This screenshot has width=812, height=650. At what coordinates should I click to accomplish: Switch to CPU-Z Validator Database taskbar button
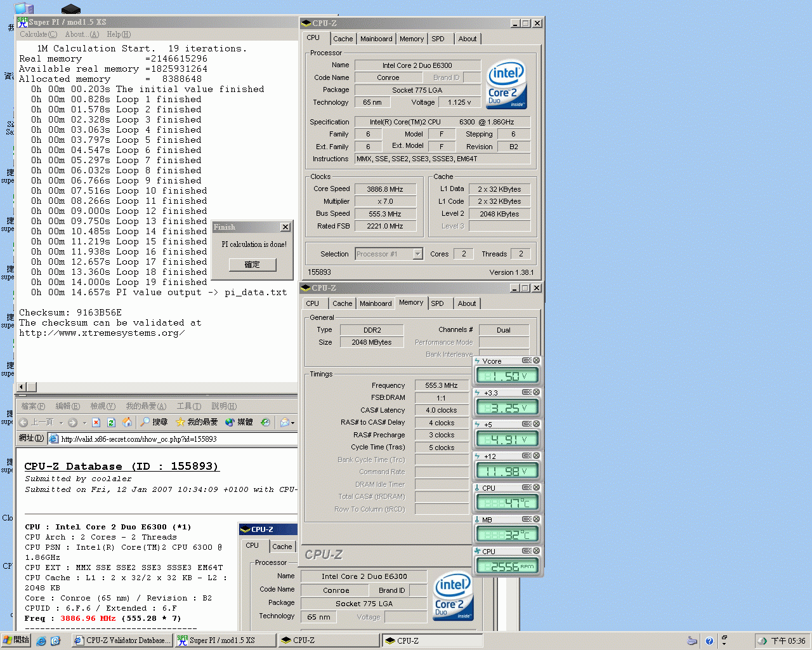(122, 640)
